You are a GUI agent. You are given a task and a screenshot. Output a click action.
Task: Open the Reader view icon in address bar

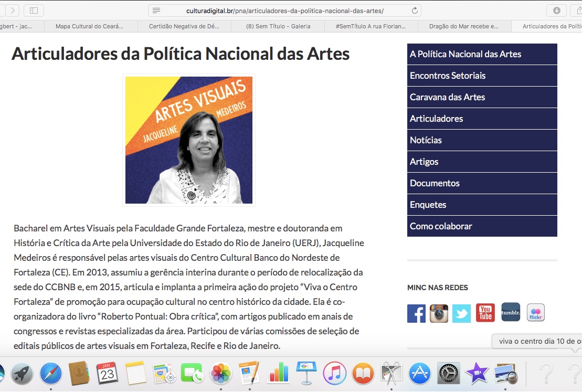[156, 10]
